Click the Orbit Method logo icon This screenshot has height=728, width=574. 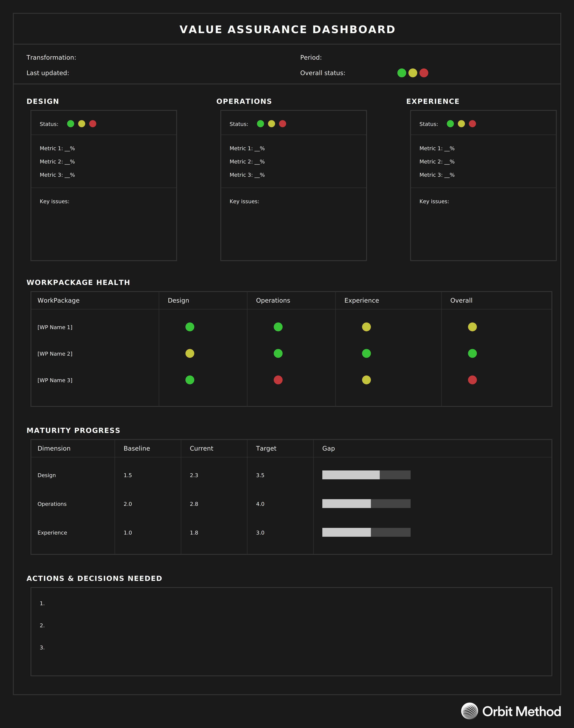pos(469,711)
